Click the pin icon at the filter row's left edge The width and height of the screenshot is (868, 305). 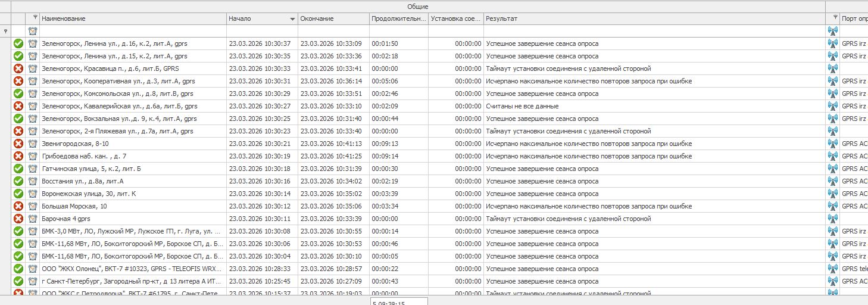(x=5, y=31)
